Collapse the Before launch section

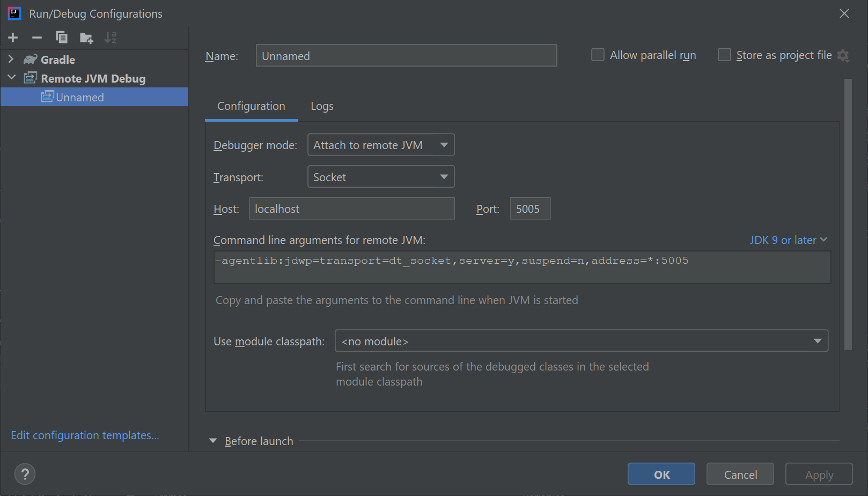tap(213, 440)
